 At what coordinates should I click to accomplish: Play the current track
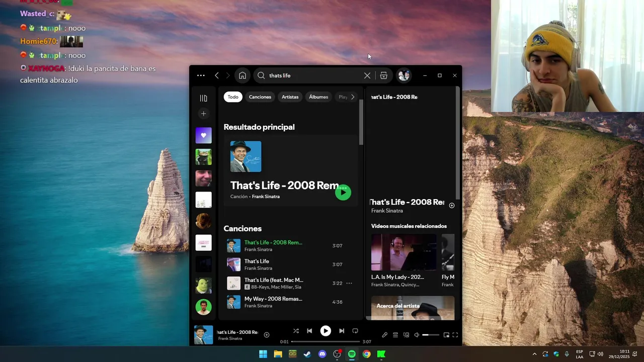tap(326, 331)
